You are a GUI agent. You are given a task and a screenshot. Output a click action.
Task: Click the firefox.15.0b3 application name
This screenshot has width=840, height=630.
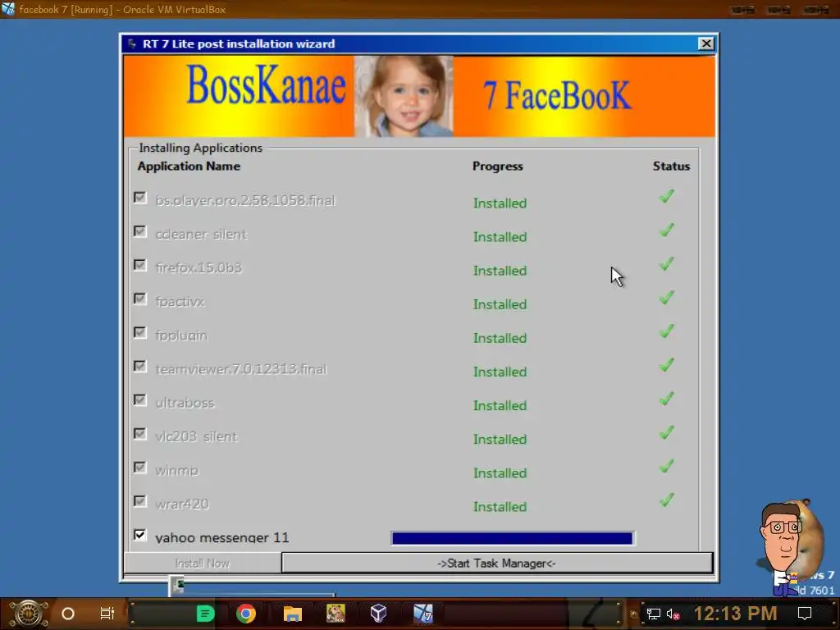click(199, 268)
